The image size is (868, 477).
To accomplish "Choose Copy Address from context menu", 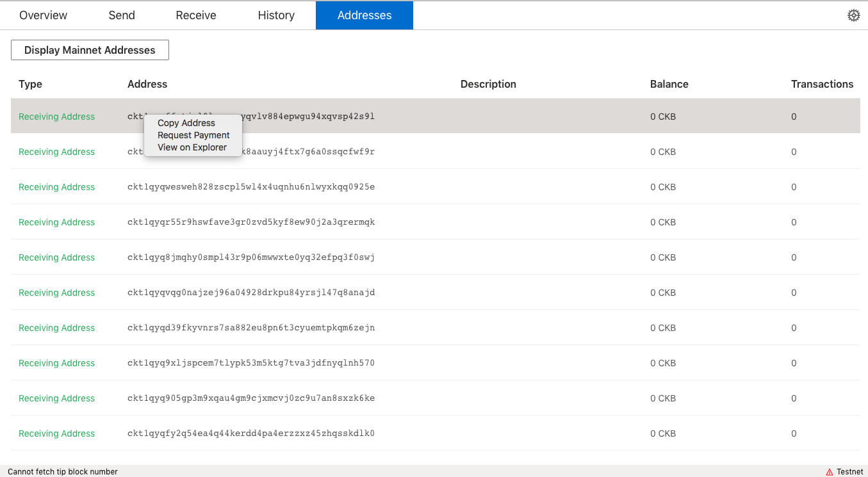I will 186,123.
